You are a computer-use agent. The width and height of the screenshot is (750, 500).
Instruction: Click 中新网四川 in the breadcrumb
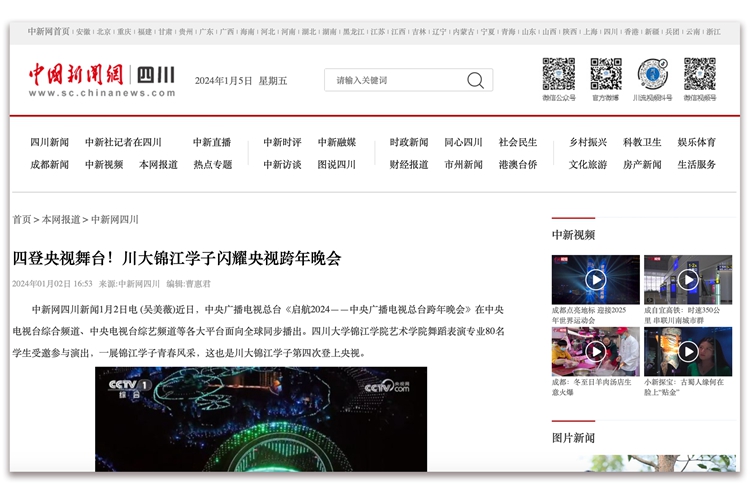click(115, 220)
